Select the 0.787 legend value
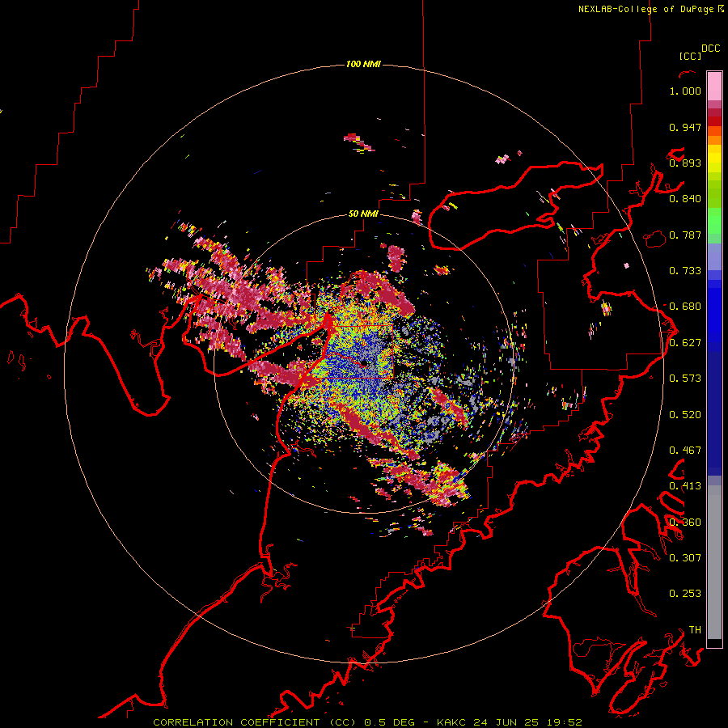Screen dimensions: 728x728 coord(685,235)
